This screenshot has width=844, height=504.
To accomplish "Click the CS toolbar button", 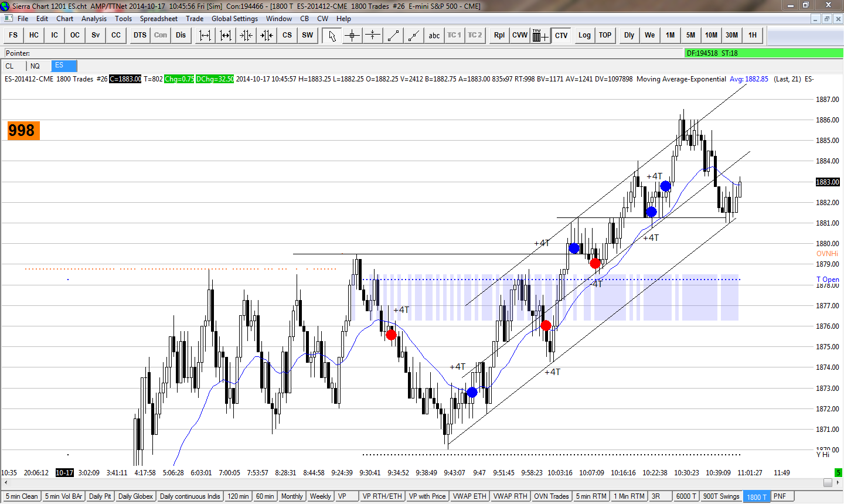I will 287,35.
